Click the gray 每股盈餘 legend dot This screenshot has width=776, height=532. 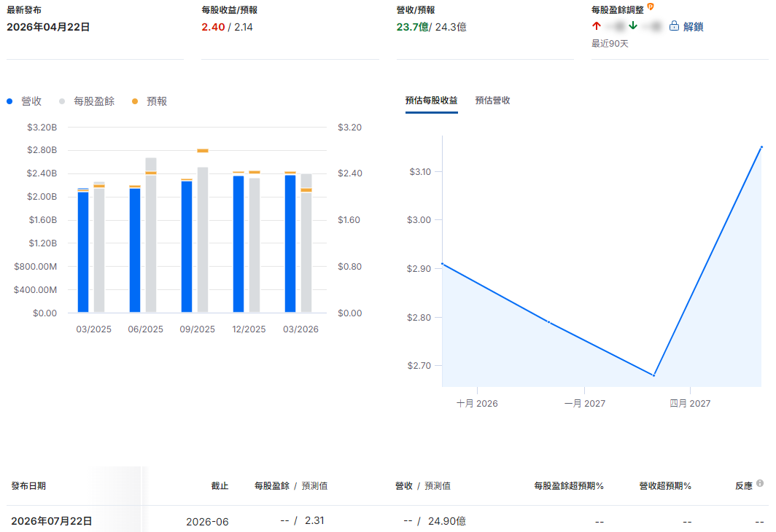coord(62,101)
